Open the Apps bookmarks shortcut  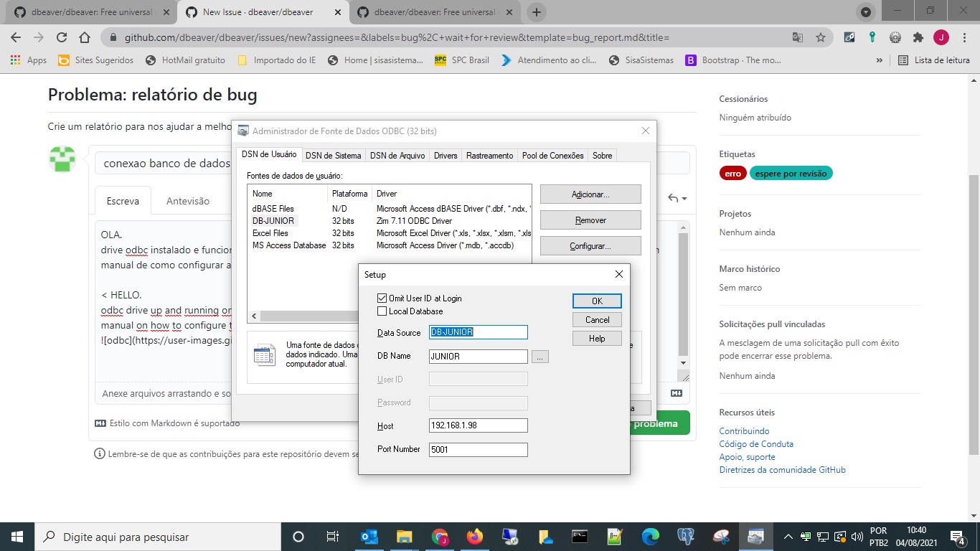[x=29, y=60]
